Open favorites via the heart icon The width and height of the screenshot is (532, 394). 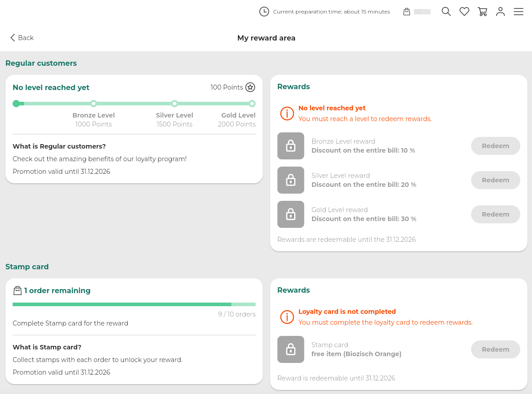tap(464, 12)
